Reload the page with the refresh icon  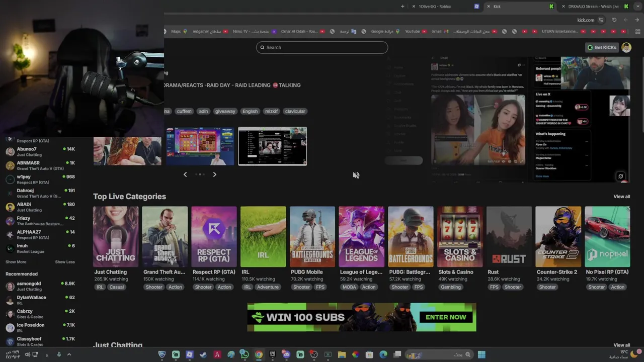[614, 20]
